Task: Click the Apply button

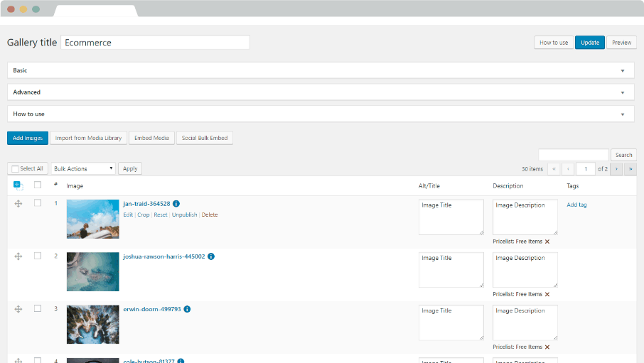Action: 130,169
